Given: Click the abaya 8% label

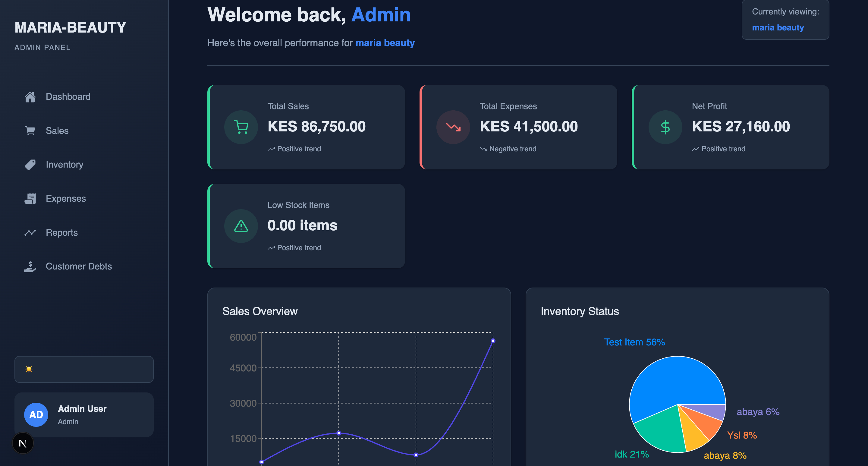Looking at the screenshot, I should tap(725, 455).
